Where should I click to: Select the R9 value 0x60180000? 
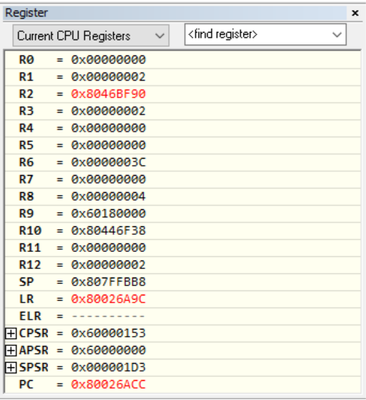(x=108, y=213)
